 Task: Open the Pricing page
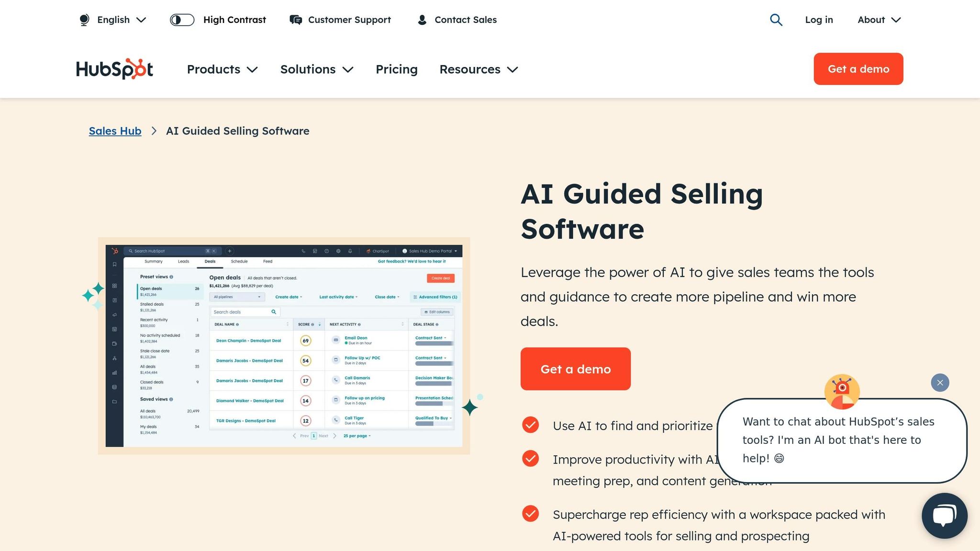tap(397, 69)
